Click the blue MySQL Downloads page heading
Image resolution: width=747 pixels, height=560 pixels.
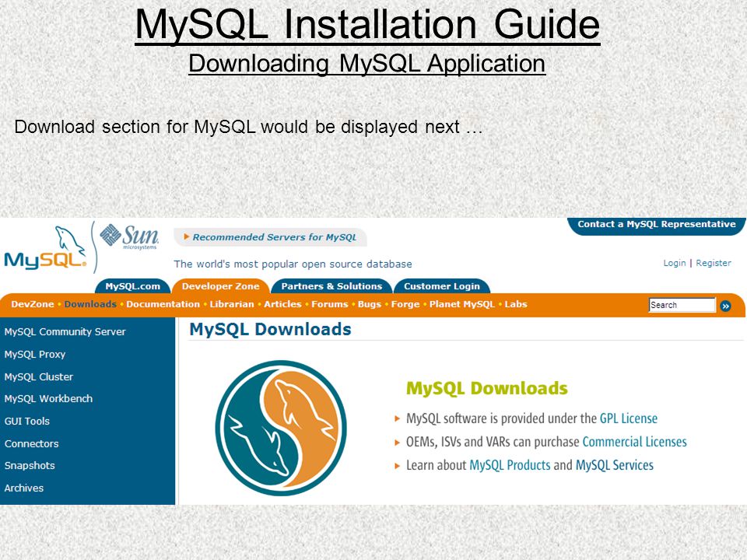270,330
